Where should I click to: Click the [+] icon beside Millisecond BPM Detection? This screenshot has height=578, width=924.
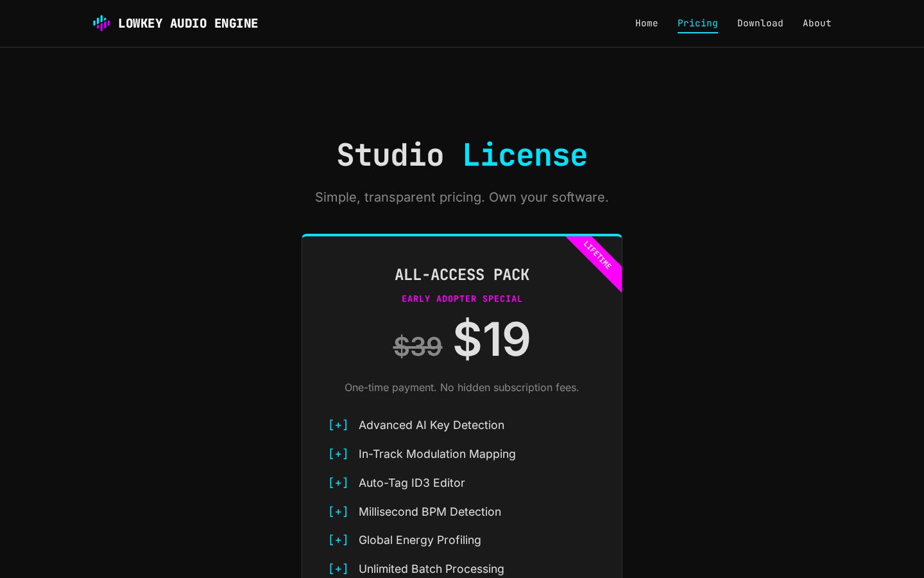(x=338, y=512)
